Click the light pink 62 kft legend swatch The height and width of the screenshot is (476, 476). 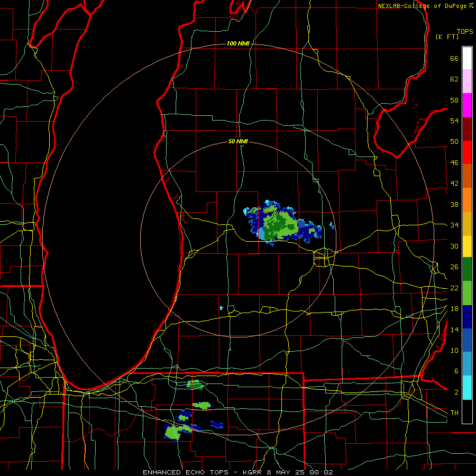tap(467, 81)
